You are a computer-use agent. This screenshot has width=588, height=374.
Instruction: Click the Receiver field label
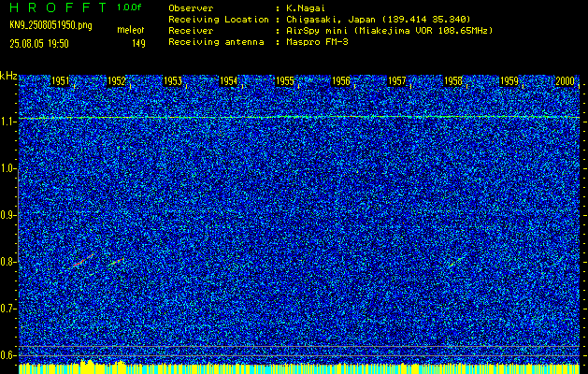pos(191,31)
